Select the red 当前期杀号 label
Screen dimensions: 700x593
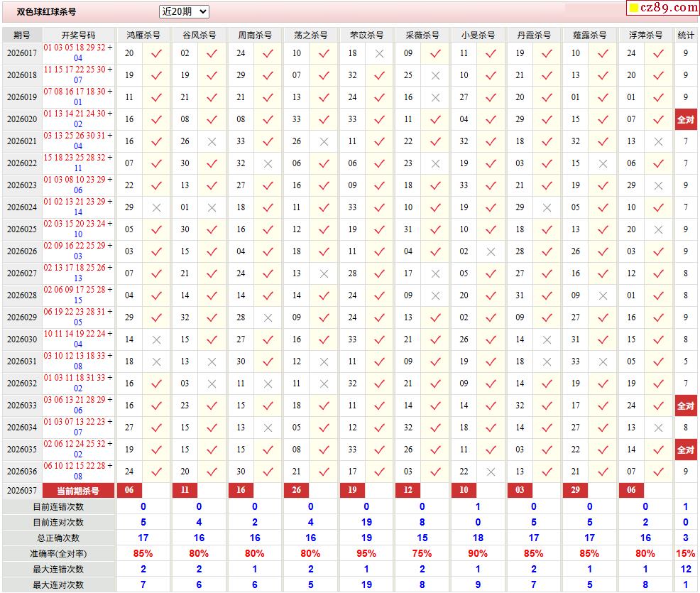click(x=78, y=490)
